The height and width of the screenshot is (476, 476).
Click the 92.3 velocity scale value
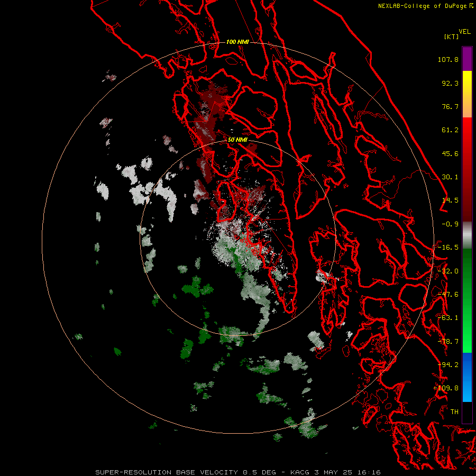(x=450, y=83)
